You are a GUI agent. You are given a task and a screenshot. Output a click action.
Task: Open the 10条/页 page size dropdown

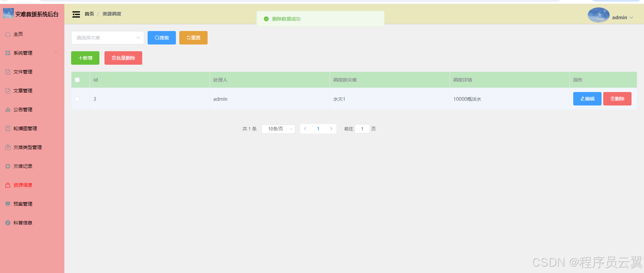[278, 129]
